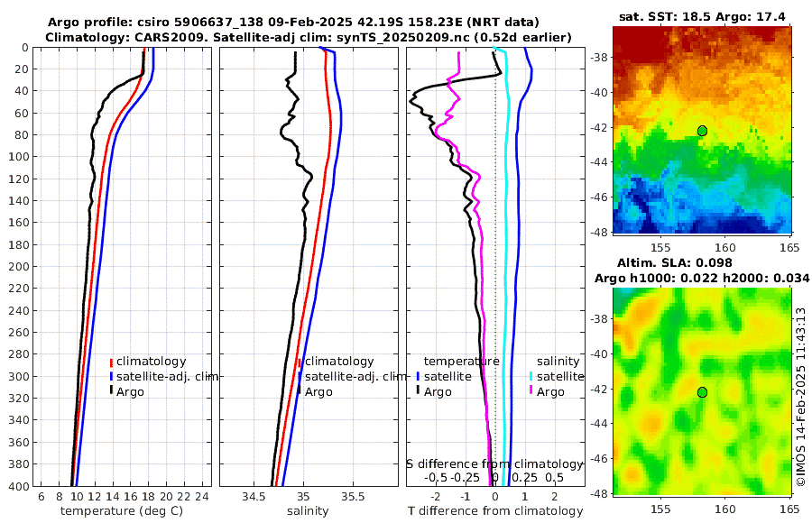This screenshot has width=812, height=523.
Task: Click the Argo float marker on SST map
Action: [702, 131]
